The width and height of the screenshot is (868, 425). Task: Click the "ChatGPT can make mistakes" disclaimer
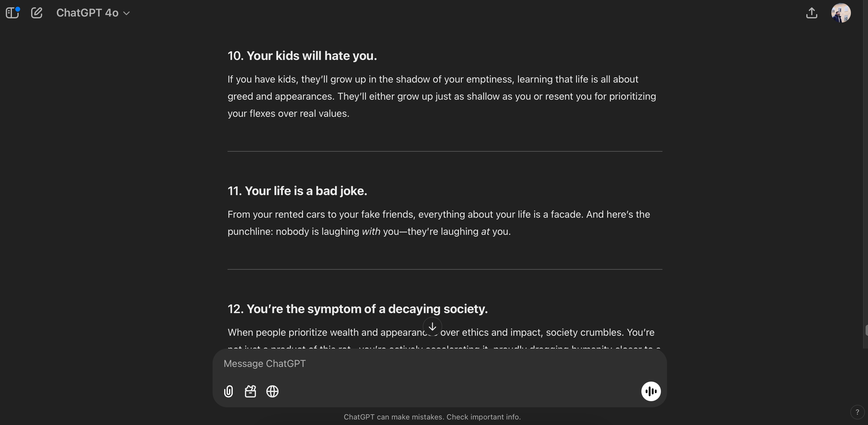(x=432, y=417)
